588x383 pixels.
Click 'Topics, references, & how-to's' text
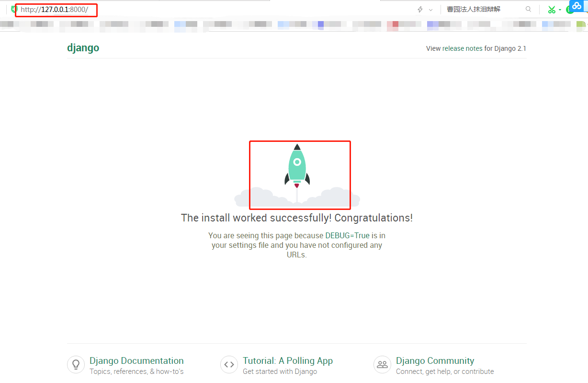click(136, 371)
